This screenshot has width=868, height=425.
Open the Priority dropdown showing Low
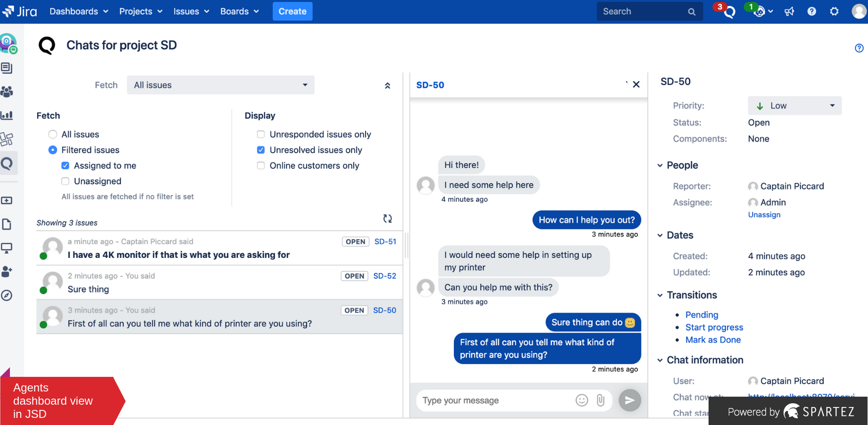[x=794, y=105]
